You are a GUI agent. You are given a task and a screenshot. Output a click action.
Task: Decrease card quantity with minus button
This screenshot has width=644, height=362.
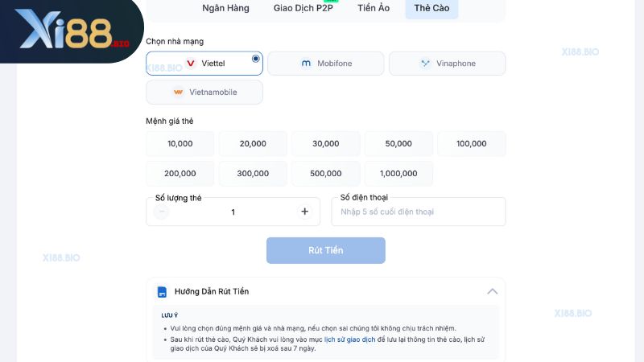coord(162,212)
